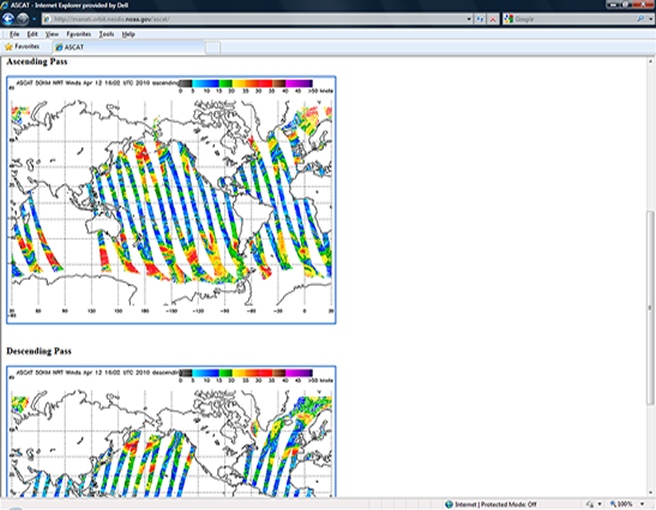Expand the zoom level dropdown arrow
656x510 pixels.
pyautogui.click(x=642, y=505)
